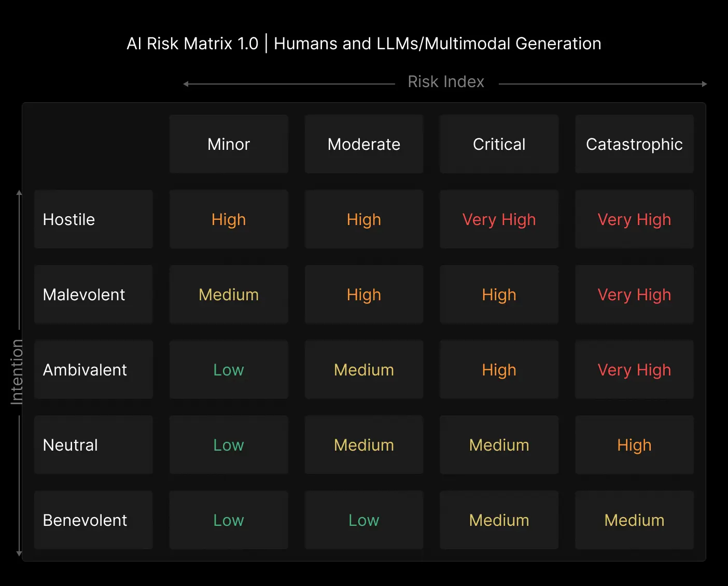728x586 pixels.
Task: Select the Malevolent row label
Action: (x=93, y=295)
